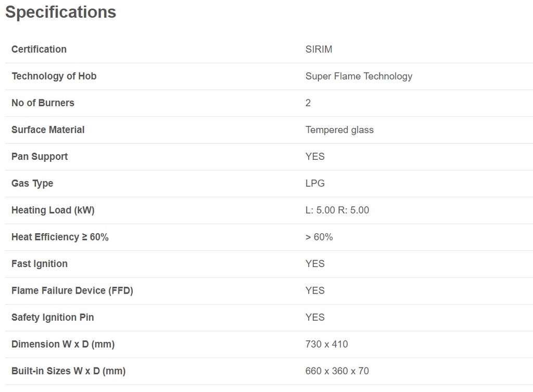Select the Certification row label
533x392 pixels.
(39, 49)
